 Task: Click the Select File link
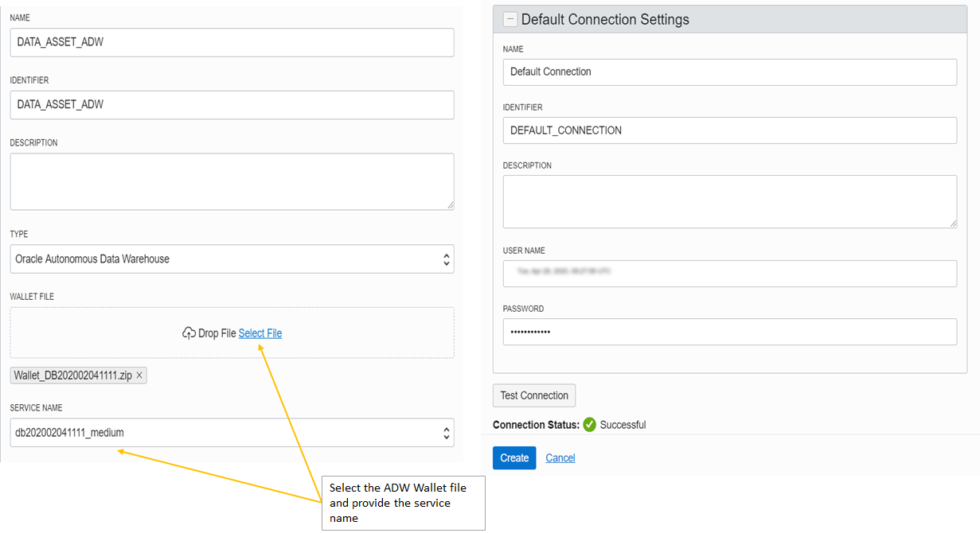(x=260, y=333)
